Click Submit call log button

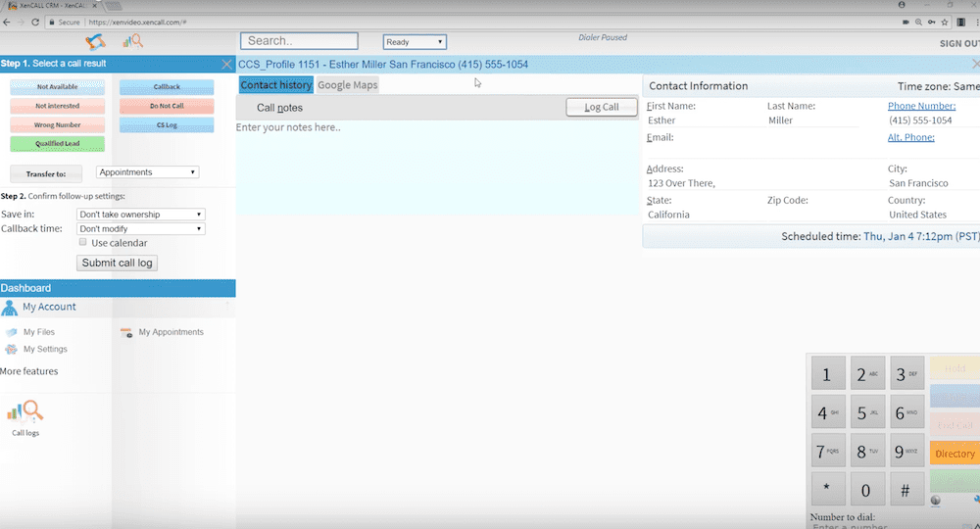[117, 263]
